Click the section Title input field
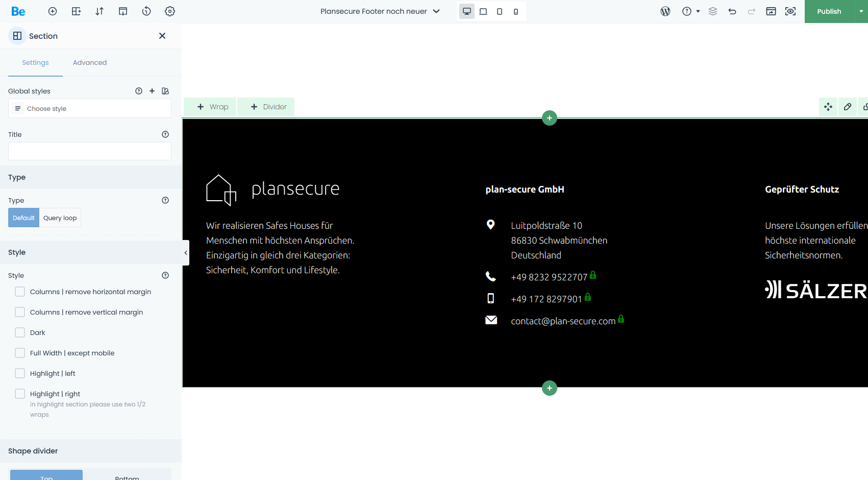Viewport: 868px width, 480px height. (x=90, y=151)
